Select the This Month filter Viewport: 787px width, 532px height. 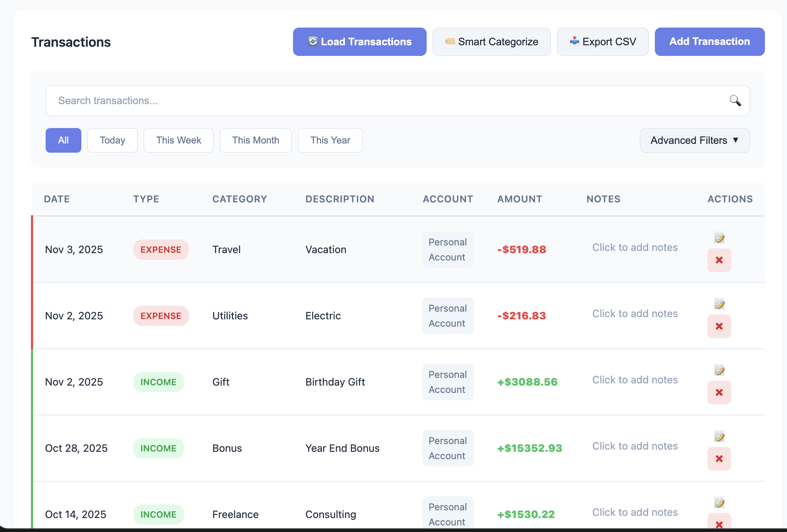[255, 140]
